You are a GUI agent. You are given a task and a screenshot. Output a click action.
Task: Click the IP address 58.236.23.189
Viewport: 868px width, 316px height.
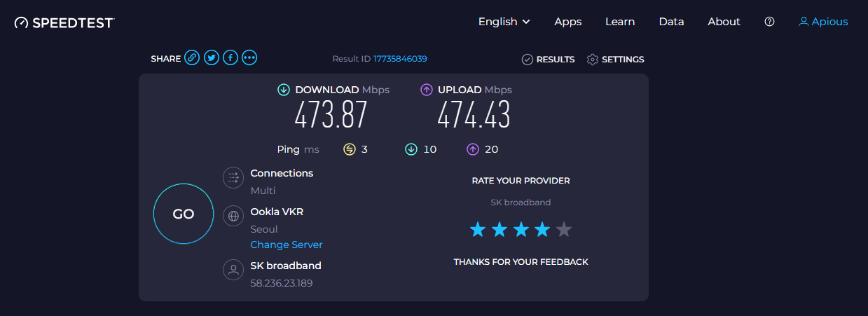click(281, 284)
